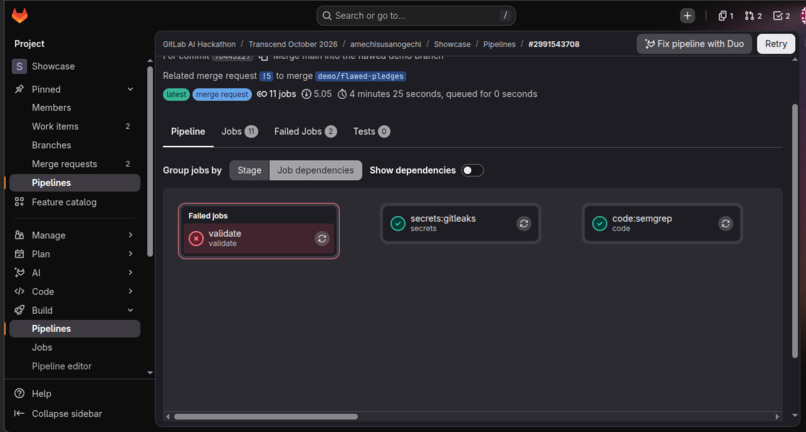Click the Showcase project avatar
Image resolution: width=806 pixels, height=432 pixels.
pyautogui.click(x=19, y=66)
